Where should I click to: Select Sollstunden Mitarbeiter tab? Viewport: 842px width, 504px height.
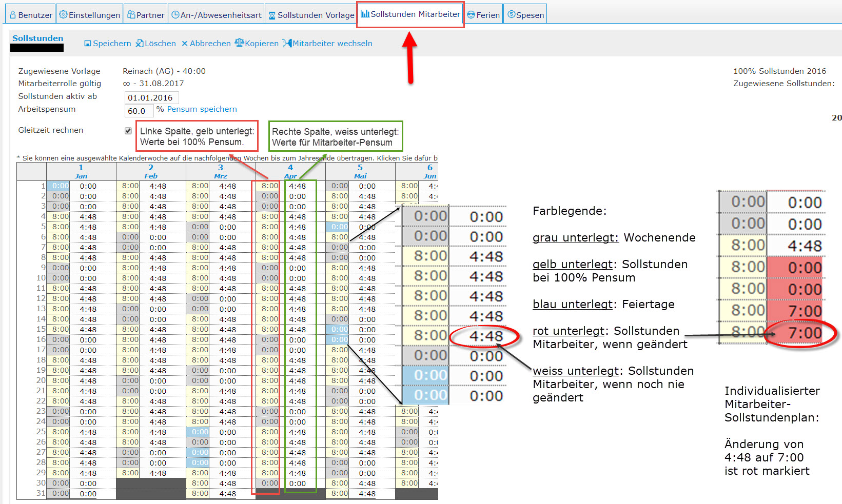[410, 14]
